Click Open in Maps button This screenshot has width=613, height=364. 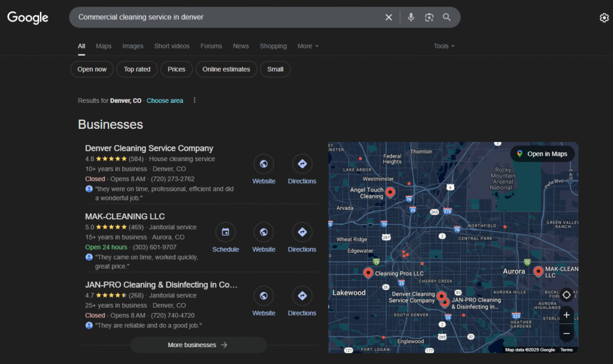click(x=542, y=154)
